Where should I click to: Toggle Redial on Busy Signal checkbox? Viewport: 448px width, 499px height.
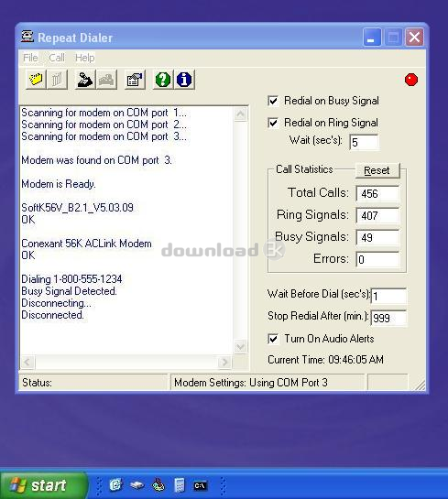273,102
